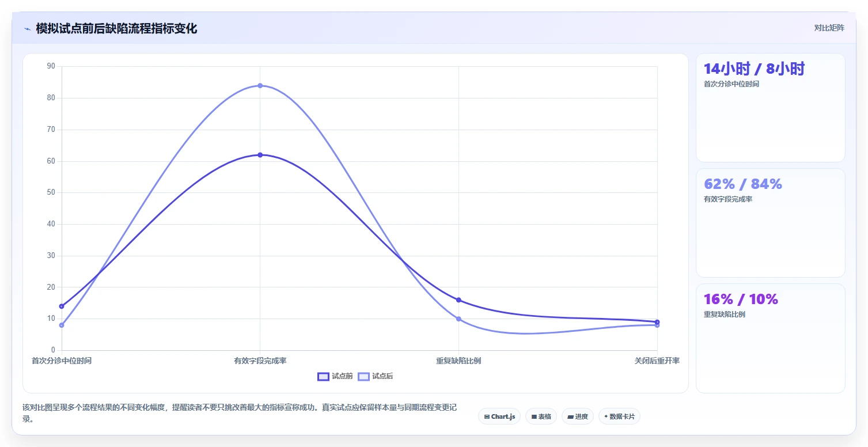
Task: Select the 试点前 point at 9 on 关闭后重开率
Action: point(657,321)
